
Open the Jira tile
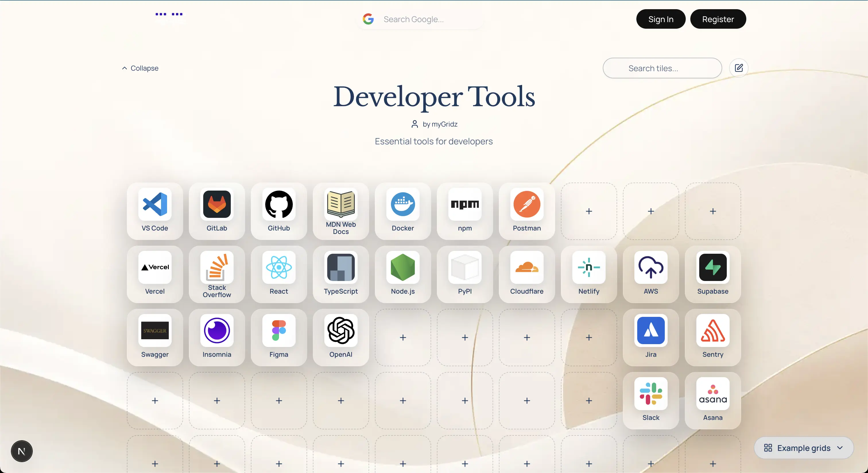pos(651,338)
